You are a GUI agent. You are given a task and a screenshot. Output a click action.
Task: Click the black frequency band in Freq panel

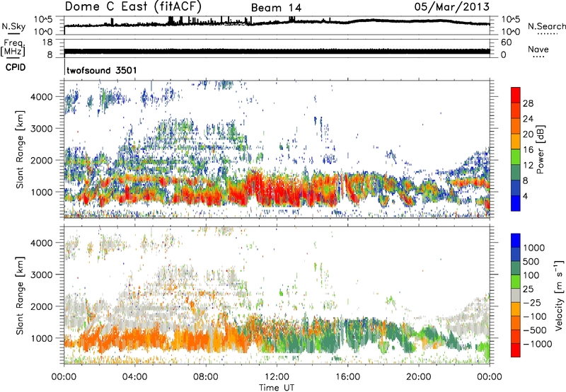click(x=277, y=51)
